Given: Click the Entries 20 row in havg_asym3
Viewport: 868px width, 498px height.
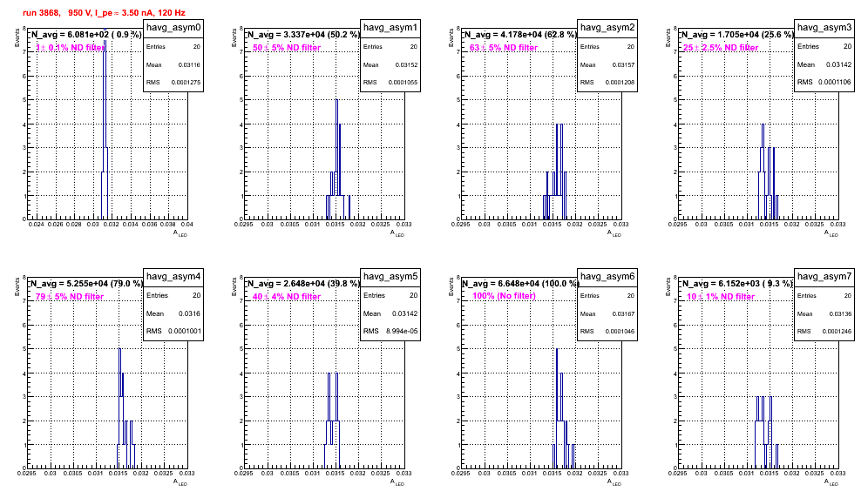Looking at the screenshot, I should point(824,46).
